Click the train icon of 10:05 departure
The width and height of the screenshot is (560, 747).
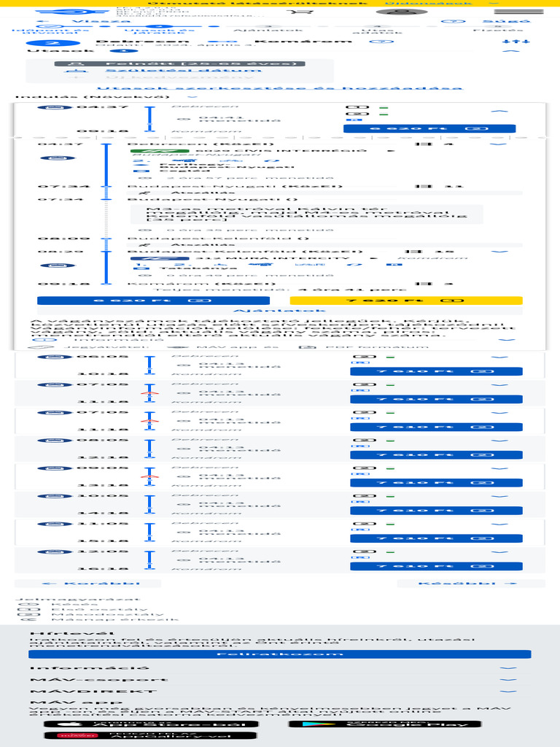click(x=55, y=496)
